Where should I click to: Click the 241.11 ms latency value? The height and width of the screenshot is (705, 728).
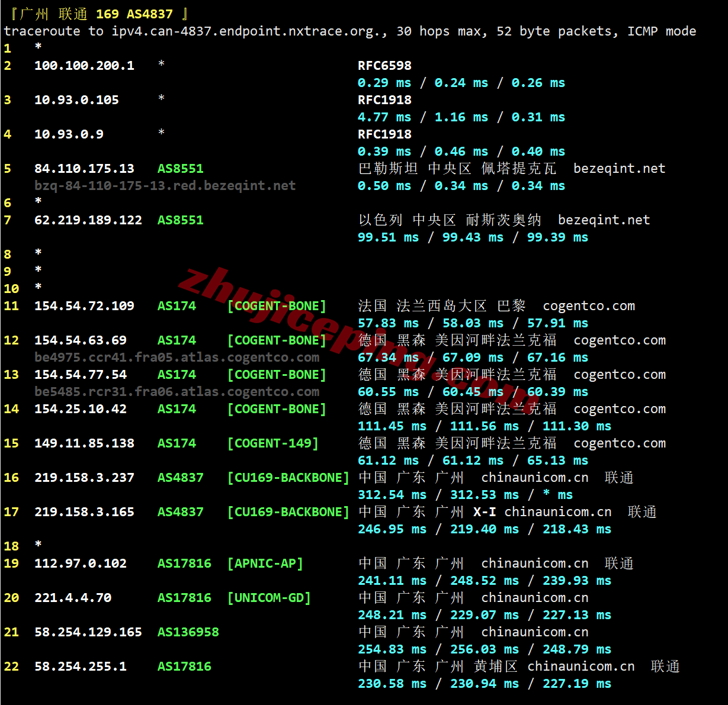tap(392, 581)
